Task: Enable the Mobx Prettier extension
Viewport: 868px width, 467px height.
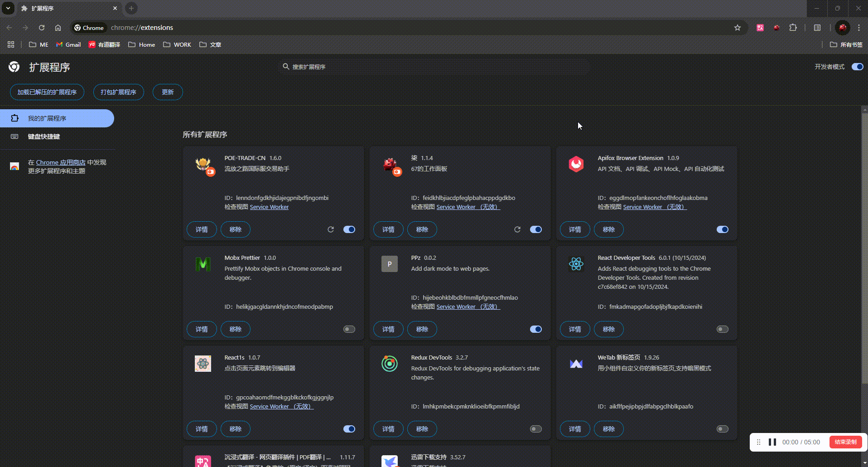Action: pyautogui.click(x=349, y=329)
